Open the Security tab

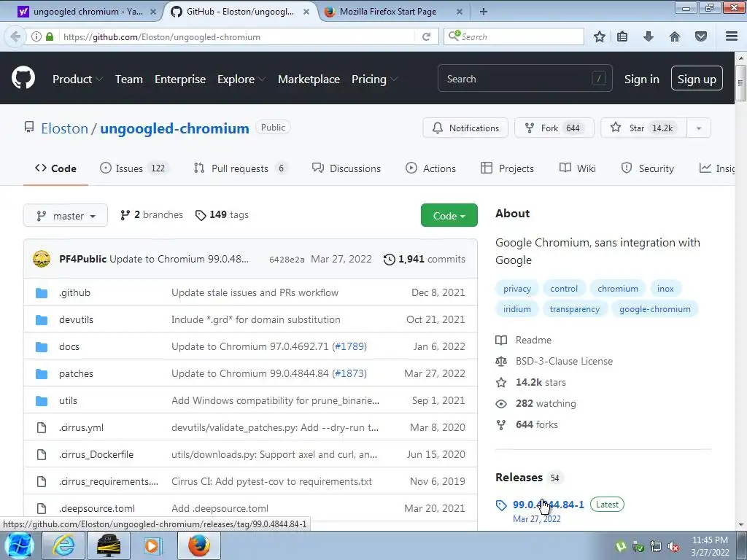[x=648, y=168]
